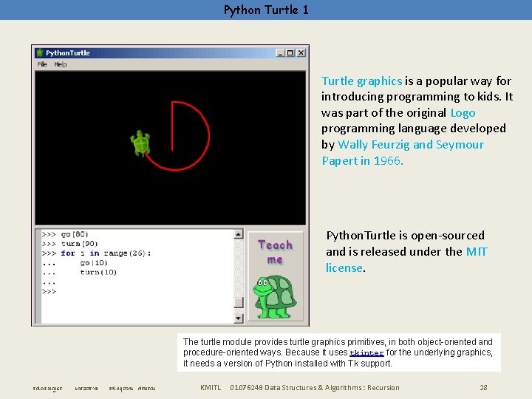Viewport: 532px width, 399px height.
Task: Open the tkinter link
Action: click(x=366, y=353)
